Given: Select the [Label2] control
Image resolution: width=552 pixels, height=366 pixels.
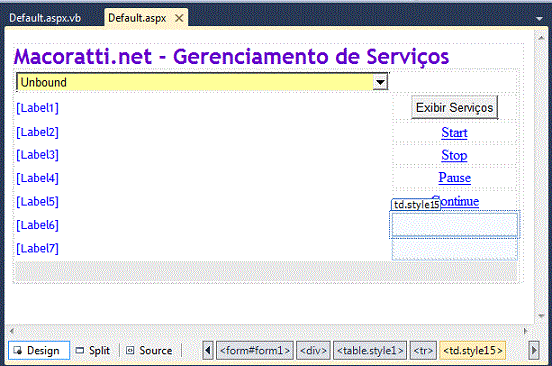Looking at the screenshot, I should tap(37, 132).
